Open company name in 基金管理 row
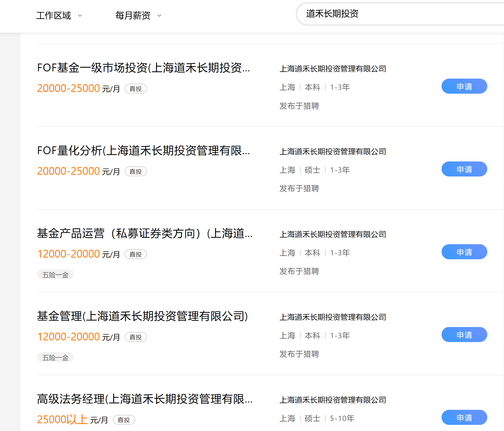The height and width of the screenshot is (431, 504). point(333,317)
